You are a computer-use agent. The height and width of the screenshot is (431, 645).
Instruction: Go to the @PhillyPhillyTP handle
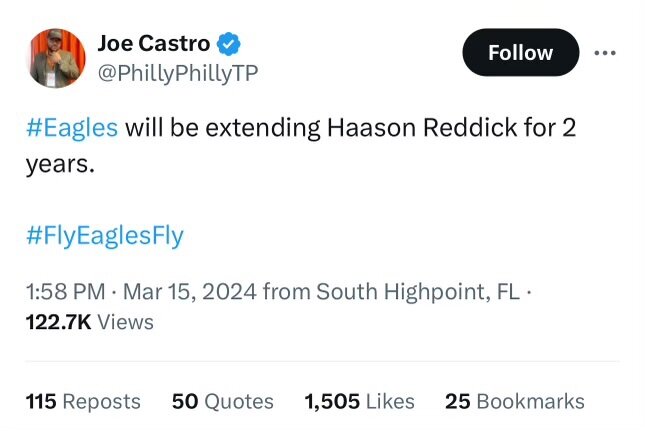click(177, 73)
